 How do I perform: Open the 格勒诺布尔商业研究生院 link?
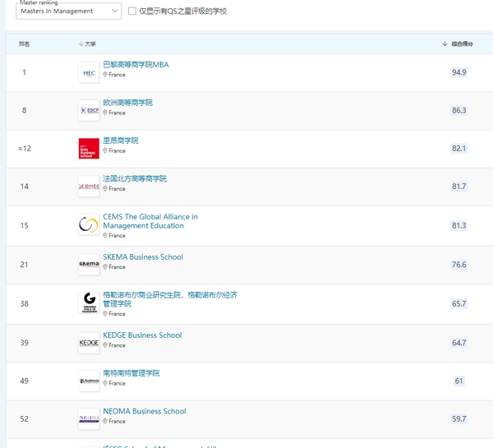pos(170,299)
